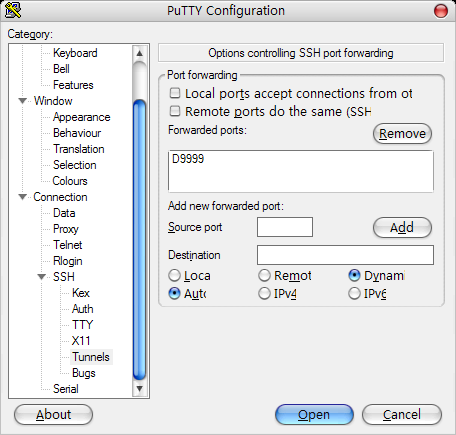Viewport: 456px width, 435px height.
Task: Remove the selected forwarded port
Action: point(402,134)
